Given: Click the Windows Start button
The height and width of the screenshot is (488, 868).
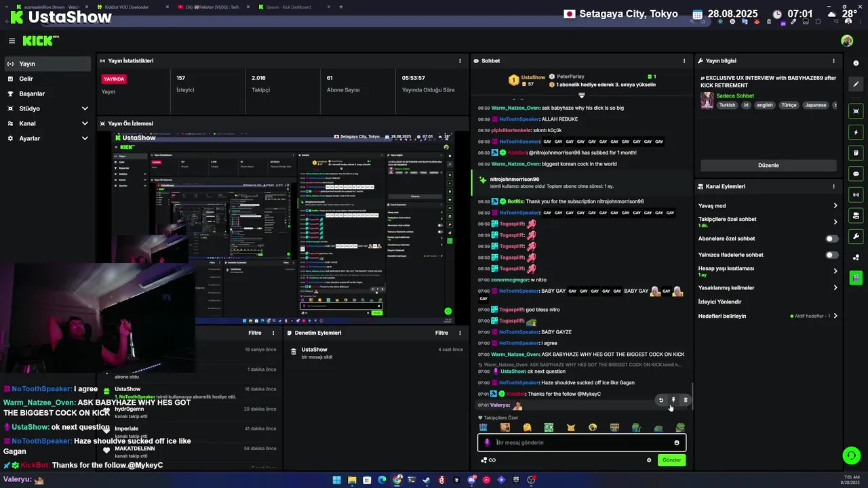Looking at the screenshot, I should [x=337, y=480].
